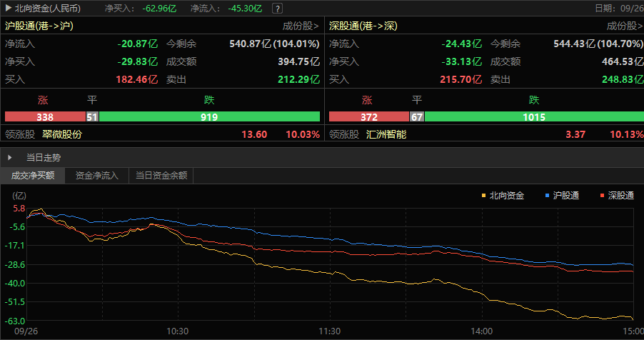
Task: Toggle the 北向资金 legend series
Action: [x=503, y=195]
